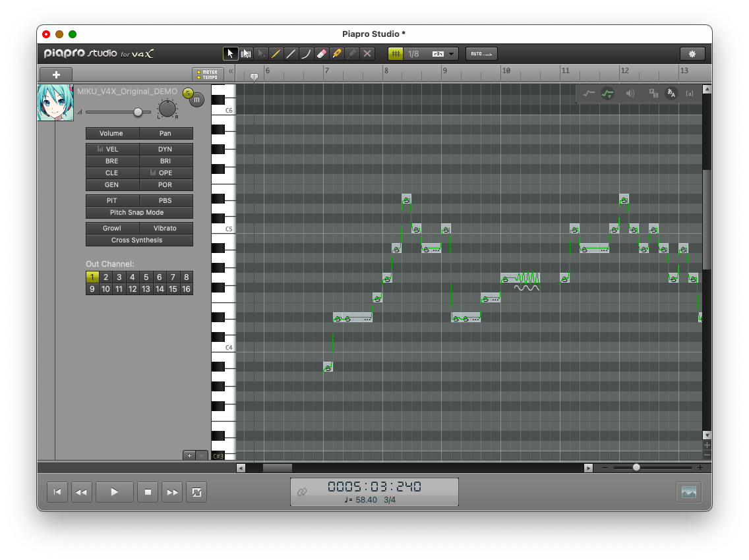749x560 pixels.
Task: Open the Pan parameter
Action: pos(165,134)
